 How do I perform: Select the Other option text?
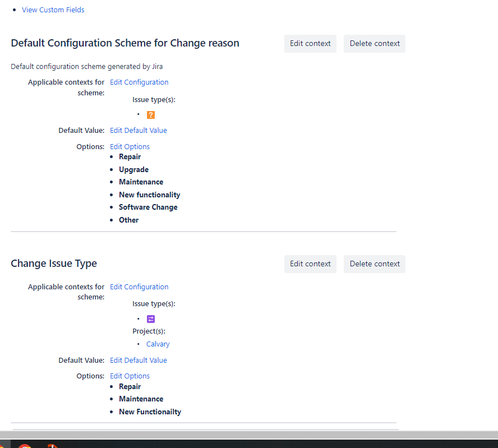coord(128,220)
